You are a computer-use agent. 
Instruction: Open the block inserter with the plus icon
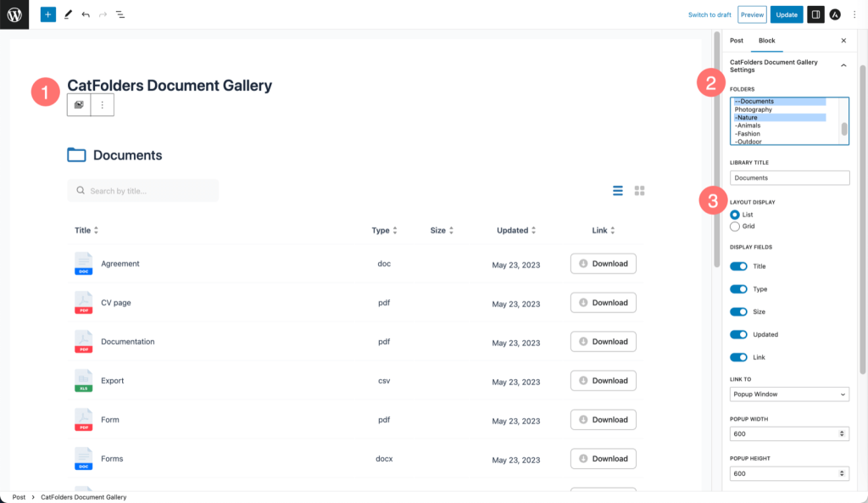47,14
